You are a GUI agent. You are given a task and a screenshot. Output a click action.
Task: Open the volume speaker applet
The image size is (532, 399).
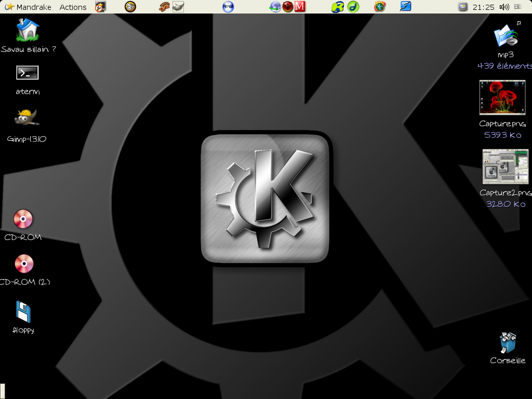click(504, 7)
